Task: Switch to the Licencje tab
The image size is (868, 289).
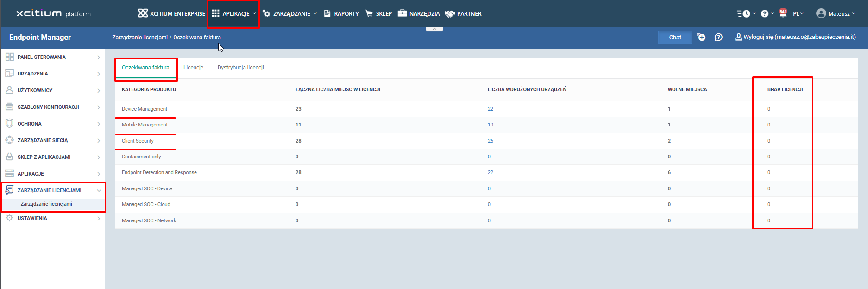Action: (x=193, y=68)
